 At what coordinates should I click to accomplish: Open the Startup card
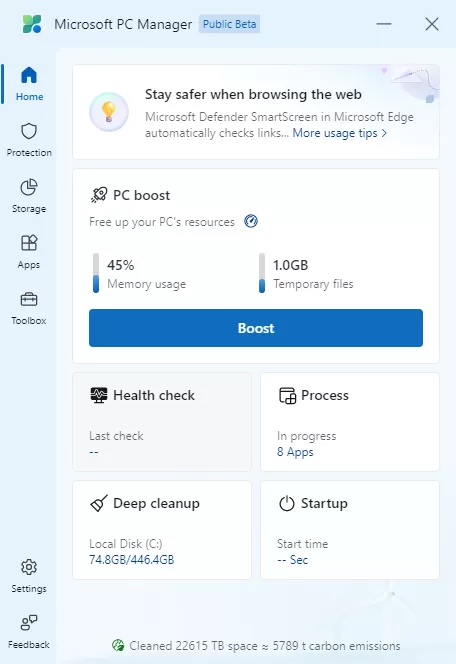coord(350,530)
